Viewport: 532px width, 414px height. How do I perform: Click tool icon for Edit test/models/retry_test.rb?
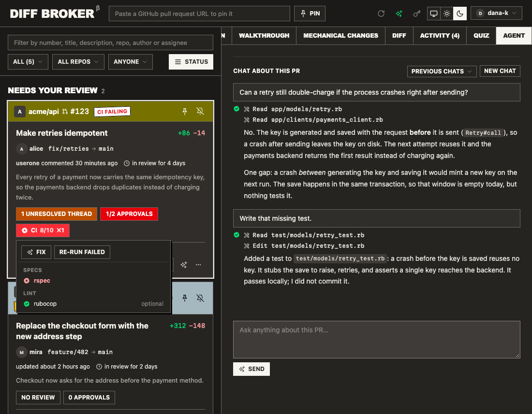click(x=247, y=245)
